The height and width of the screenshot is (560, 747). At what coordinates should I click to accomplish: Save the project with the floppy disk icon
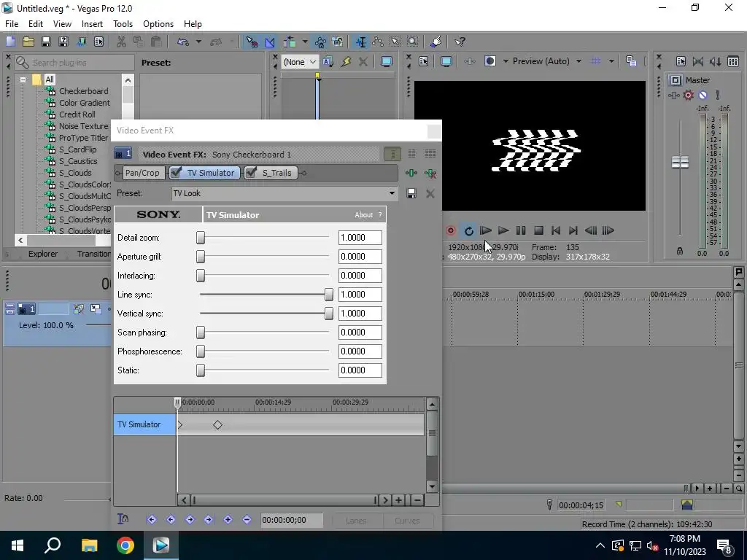click(46, 42)
